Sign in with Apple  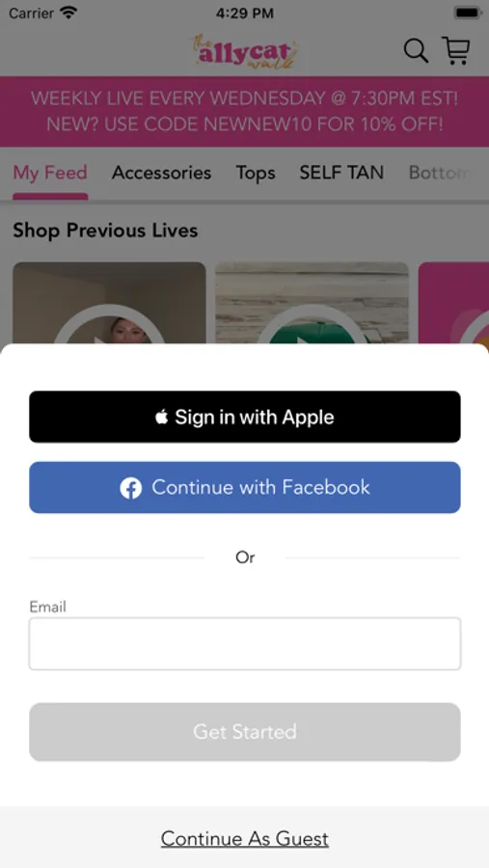(245, 417)
